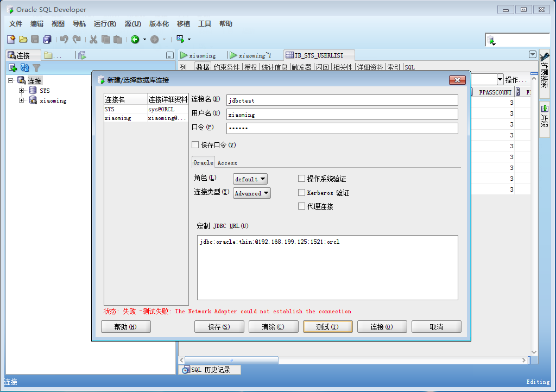Viewport: 556px width, 392px height.
Task: Click the horizontal scrollbar right arrow
Action: [x=524, y=360]
